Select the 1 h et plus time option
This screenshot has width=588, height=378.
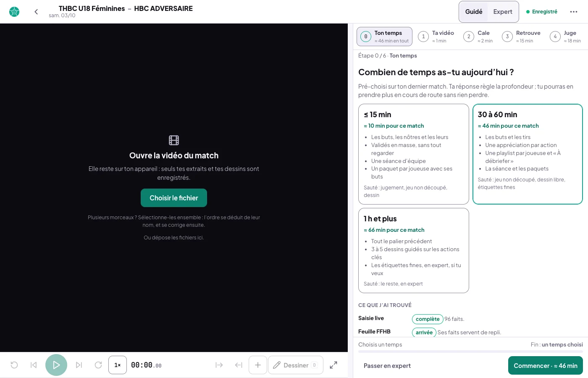tap(414, 250)
